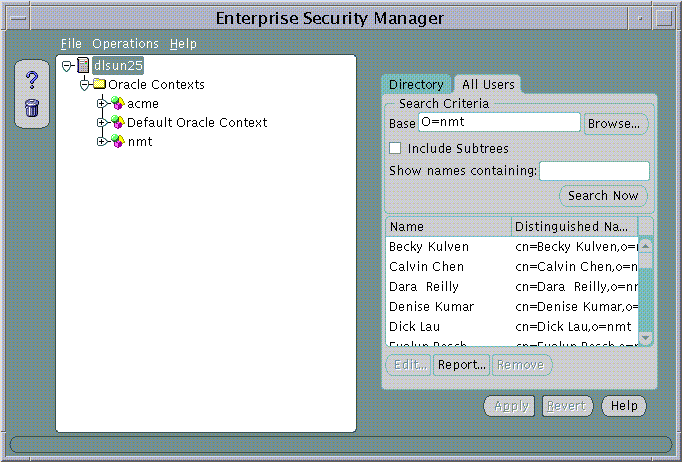Click the Oracle Contexts folder icon
This screenshot has width=682, height=462.
pos(100,84)
